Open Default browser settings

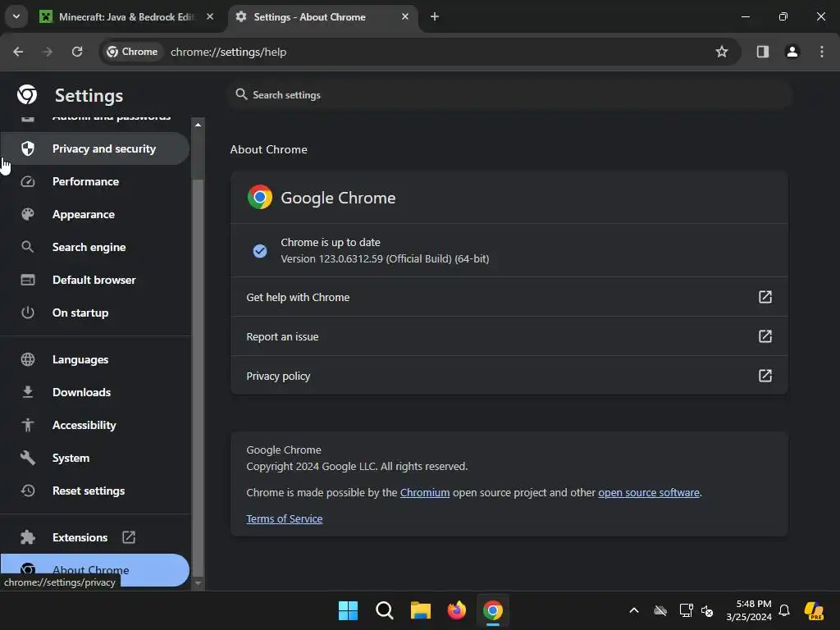point(95,280)
